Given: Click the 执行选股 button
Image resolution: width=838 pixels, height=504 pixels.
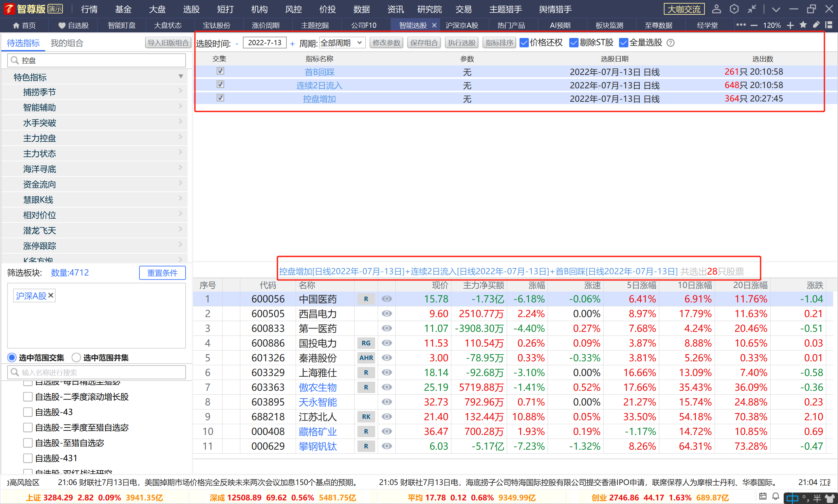Looking at the screenshot, I should [461, 43].
